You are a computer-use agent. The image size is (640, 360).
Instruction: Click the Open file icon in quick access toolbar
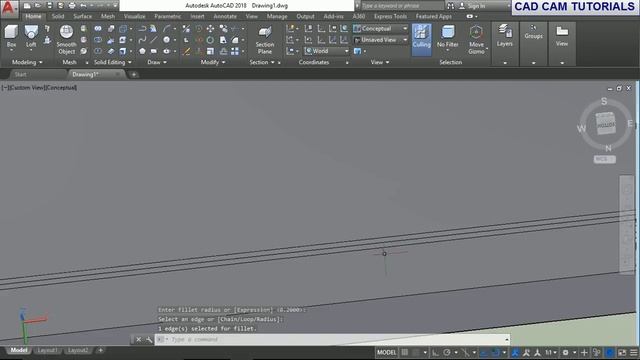point(38,6)
